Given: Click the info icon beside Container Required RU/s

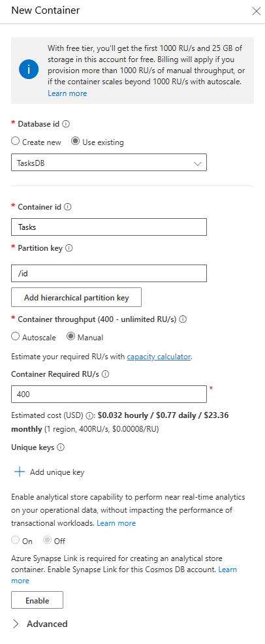Looking at the screenshot, I should pos(106,374).
